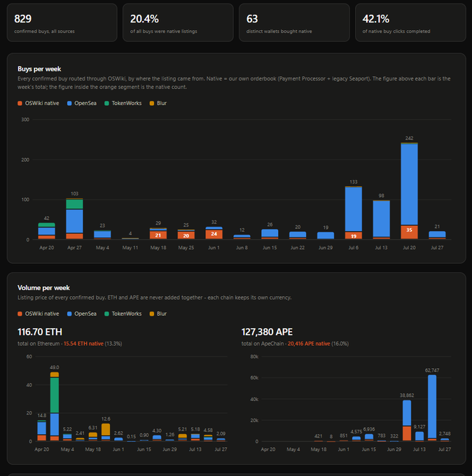
Task: Click the 14.8 ETH volume bar
Action: point(42,430)
